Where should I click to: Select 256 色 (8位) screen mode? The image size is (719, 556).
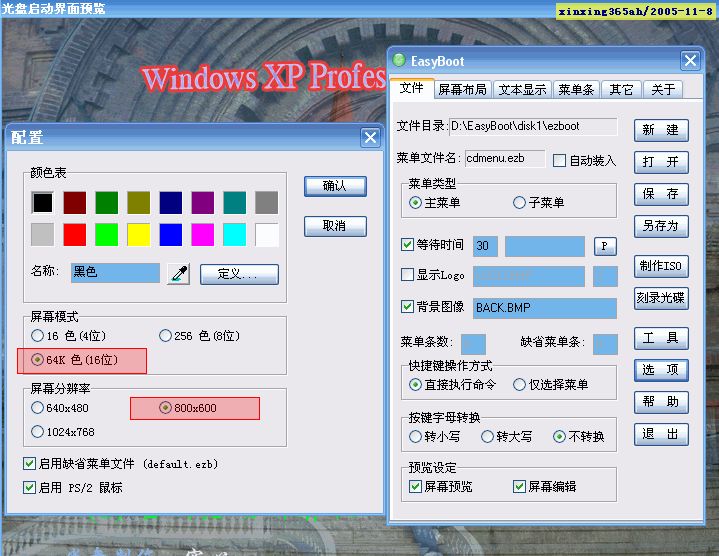coord(199,336)
